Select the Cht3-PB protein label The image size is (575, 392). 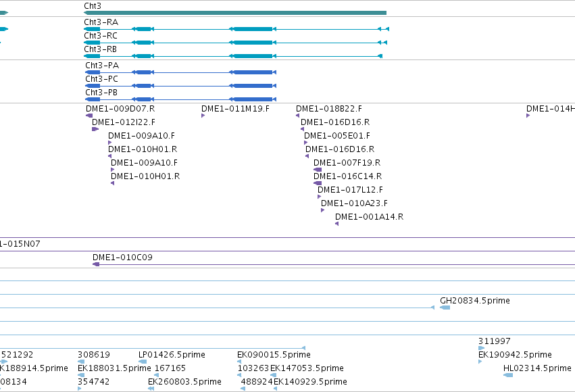coord(101,93)
